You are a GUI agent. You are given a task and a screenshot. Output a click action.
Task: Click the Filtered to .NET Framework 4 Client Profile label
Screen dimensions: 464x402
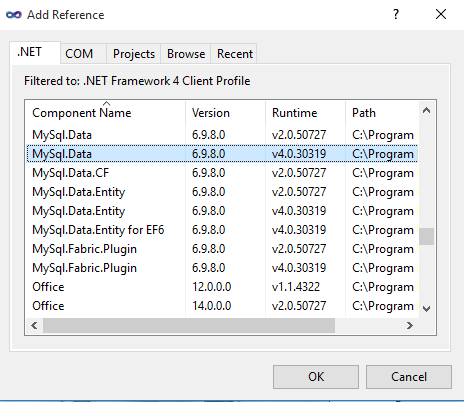137,81
